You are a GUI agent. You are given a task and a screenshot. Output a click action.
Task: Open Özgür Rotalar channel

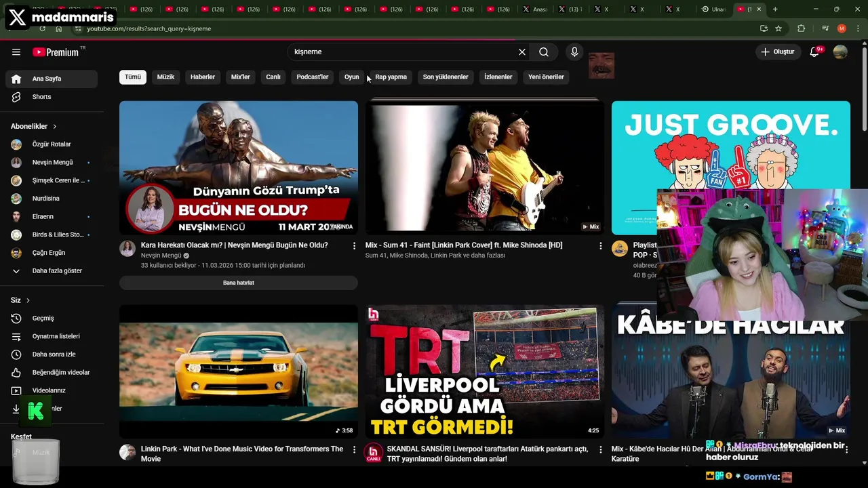pyautogui.click(x=52, y=144)
